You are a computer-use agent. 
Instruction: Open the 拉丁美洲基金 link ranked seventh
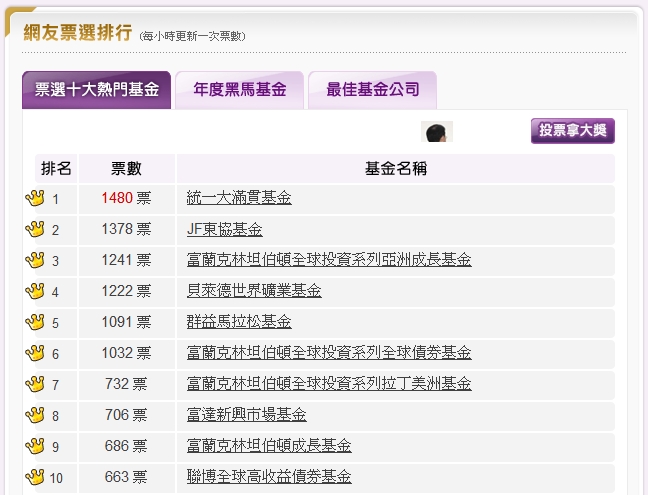point(329,383)
